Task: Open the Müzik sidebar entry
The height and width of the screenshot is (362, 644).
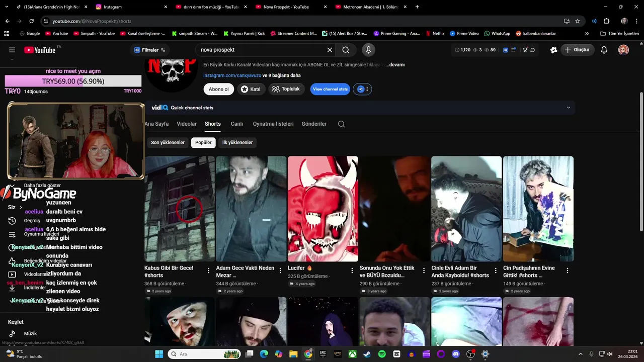Action: [x=30, y=334]
